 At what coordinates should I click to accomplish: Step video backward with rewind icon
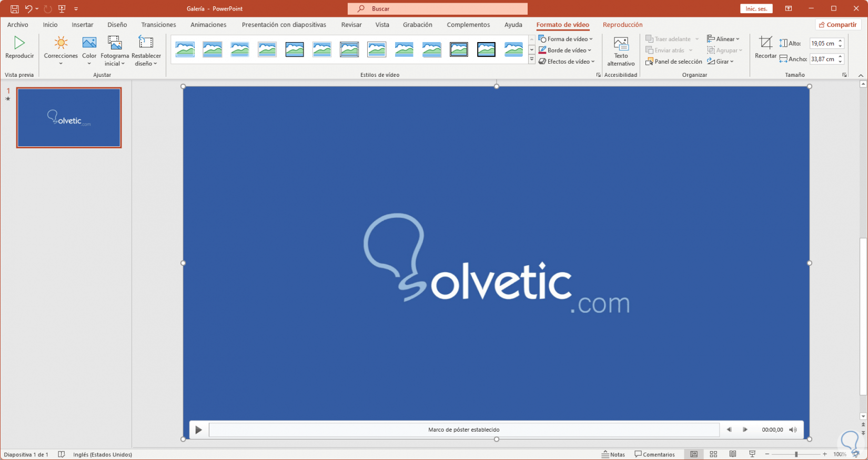(x=729, y=429)
